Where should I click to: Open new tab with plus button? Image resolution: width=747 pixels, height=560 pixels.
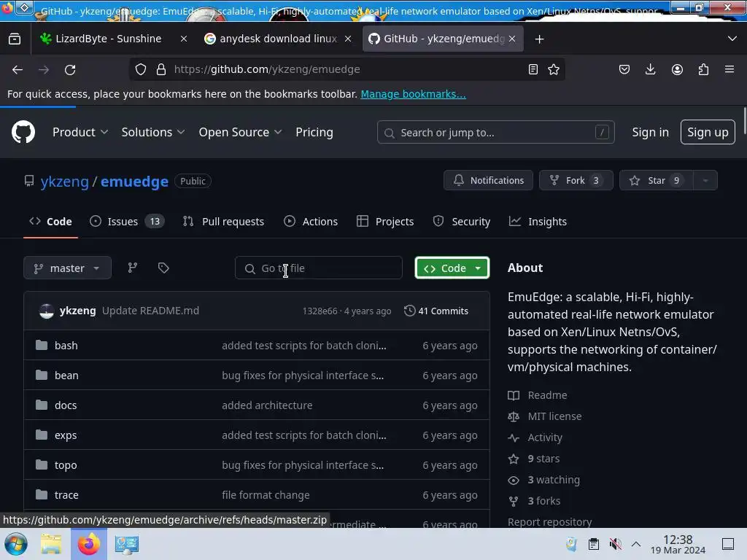point(539,39)
